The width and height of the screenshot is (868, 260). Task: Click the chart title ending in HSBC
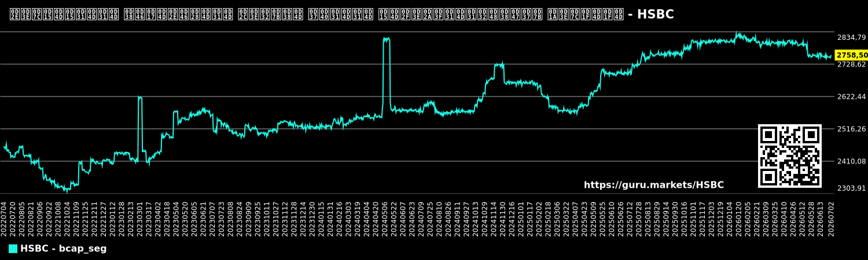341,14
